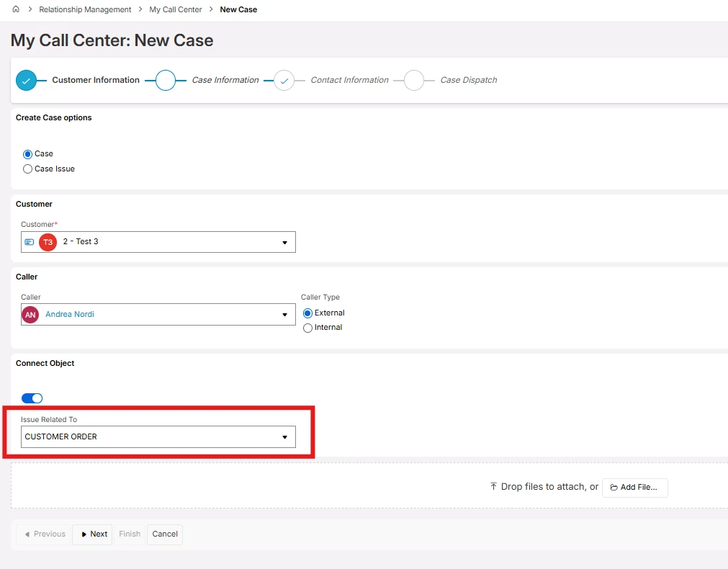Choose Internal caller type
Screen dimensions: 728x569
pos(307,328)
